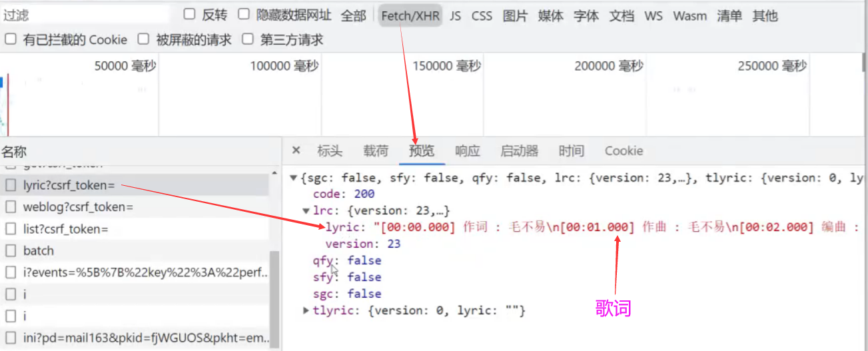The width and height of the screenshot is (868, 351).
Task: Check 被屏蔽的请求 option
Action: pos(143,39)
